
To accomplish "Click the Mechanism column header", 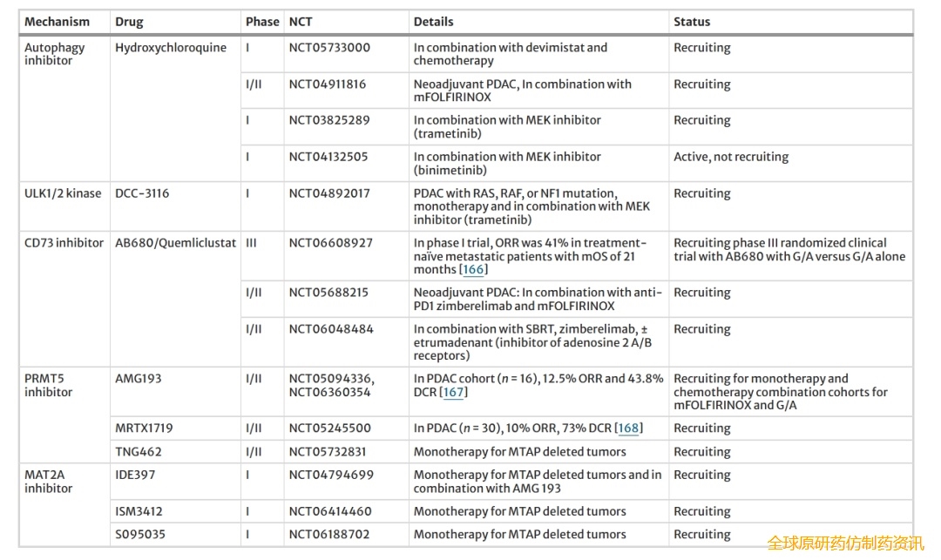I will 57,22.
